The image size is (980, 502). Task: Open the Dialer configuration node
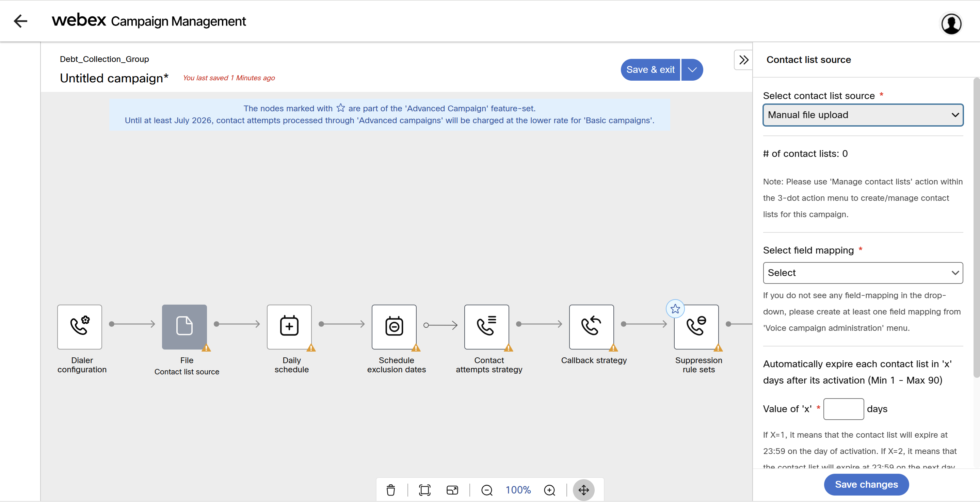(x=80, y=327)
